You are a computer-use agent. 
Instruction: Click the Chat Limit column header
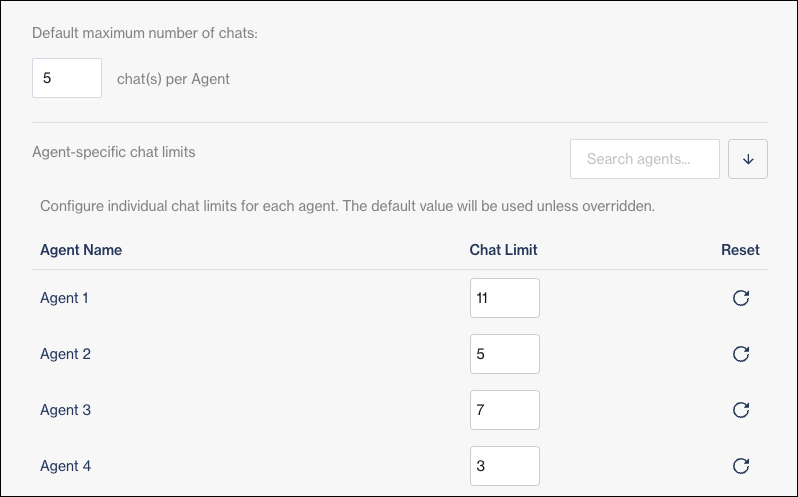coord(504,250)
